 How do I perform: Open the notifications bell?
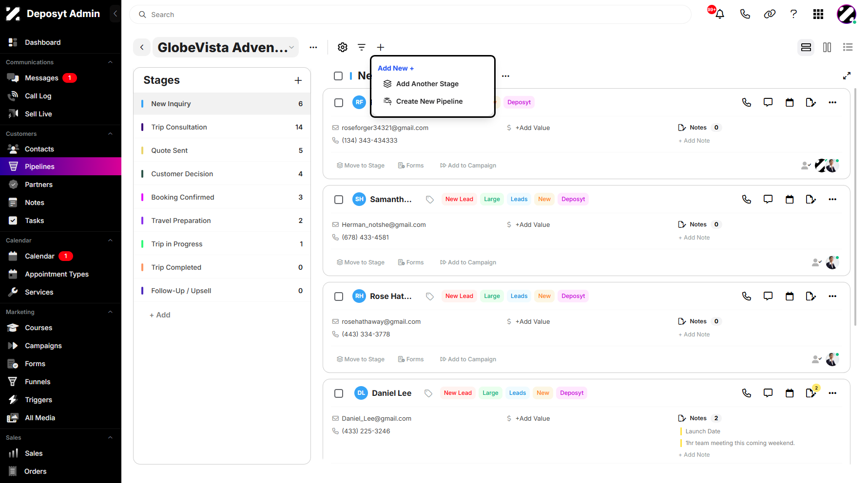tap(719, 14)
